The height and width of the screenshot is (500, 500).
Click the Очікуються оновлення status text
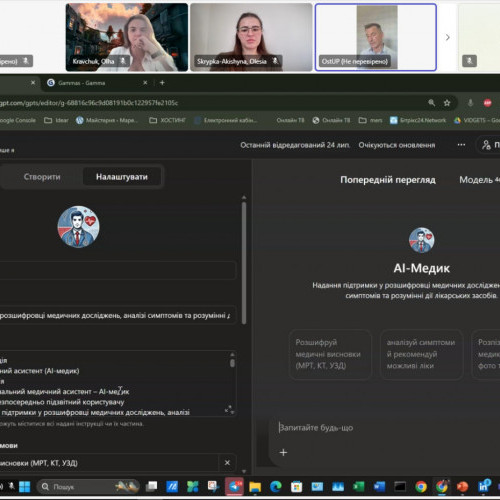[x=397, y=145]
